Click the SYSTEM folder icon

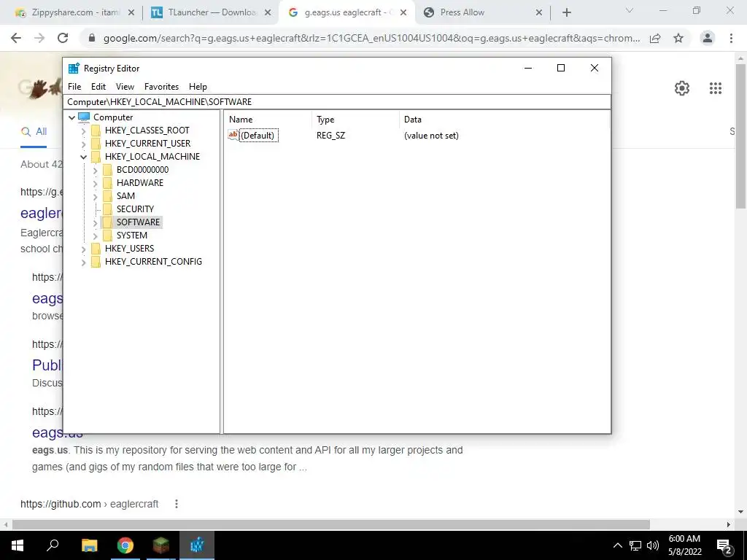pos(108,236)
